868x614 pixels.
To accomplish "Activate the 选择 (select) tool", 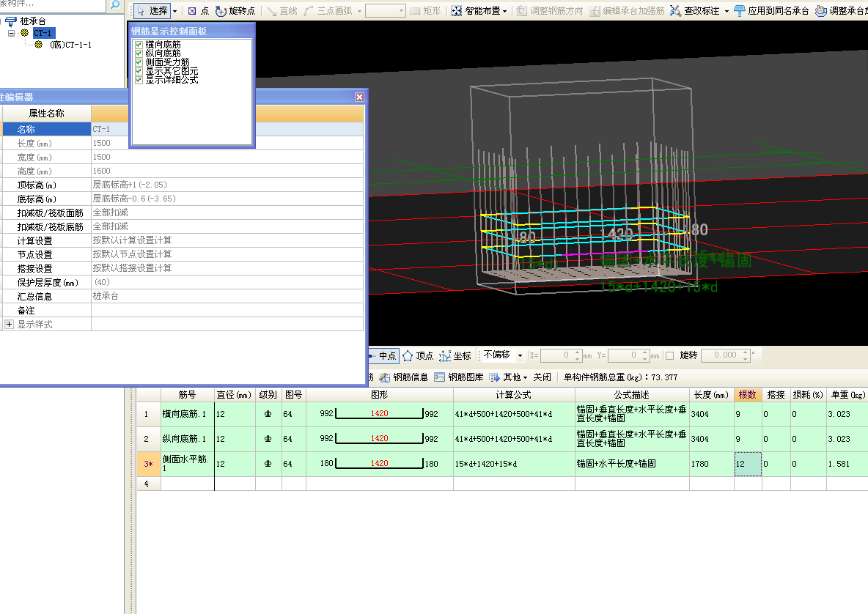I will (x=152, y=10).
